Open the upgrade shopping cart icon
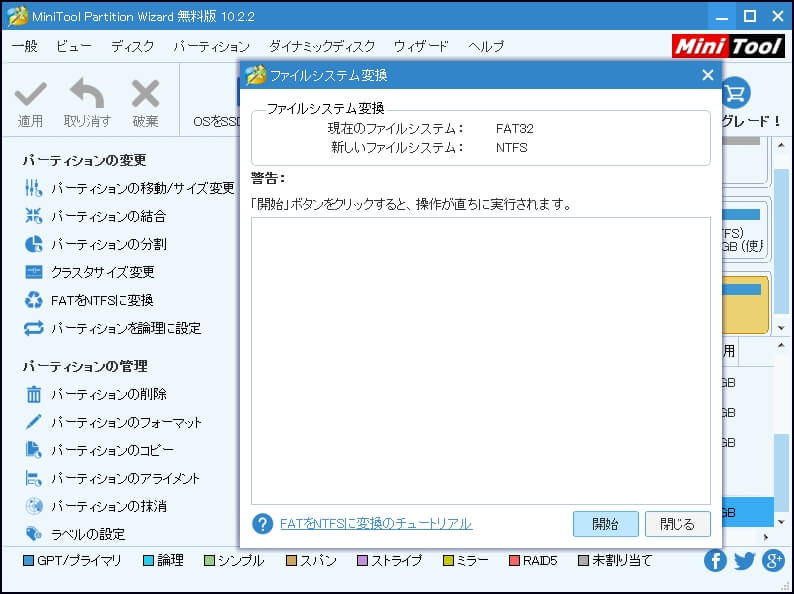 click(735, 94)
